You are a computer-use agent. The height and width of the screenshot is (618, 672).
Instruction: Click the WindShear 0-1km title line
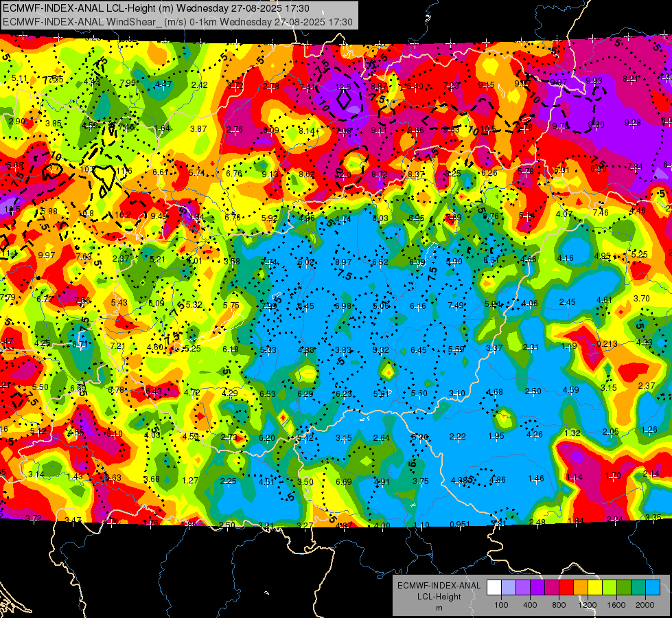(x=177, y=22)
